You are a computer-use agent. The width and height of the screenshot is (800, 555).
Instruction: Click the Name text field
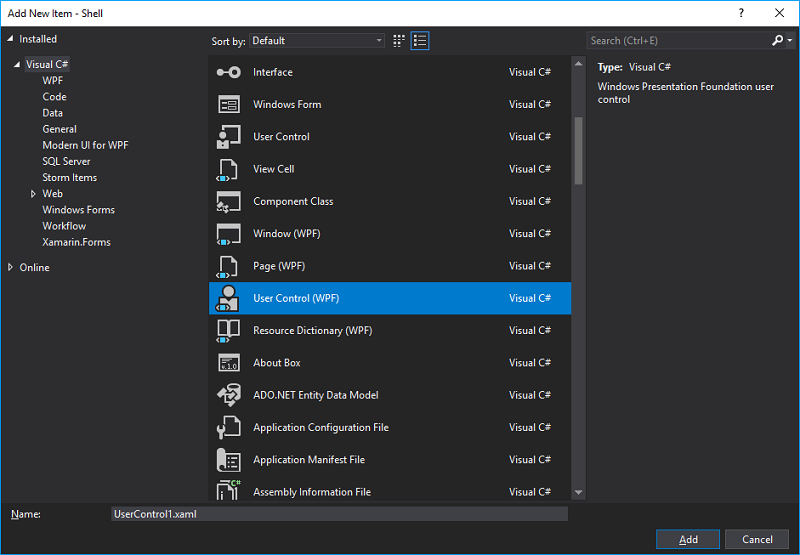339,514
